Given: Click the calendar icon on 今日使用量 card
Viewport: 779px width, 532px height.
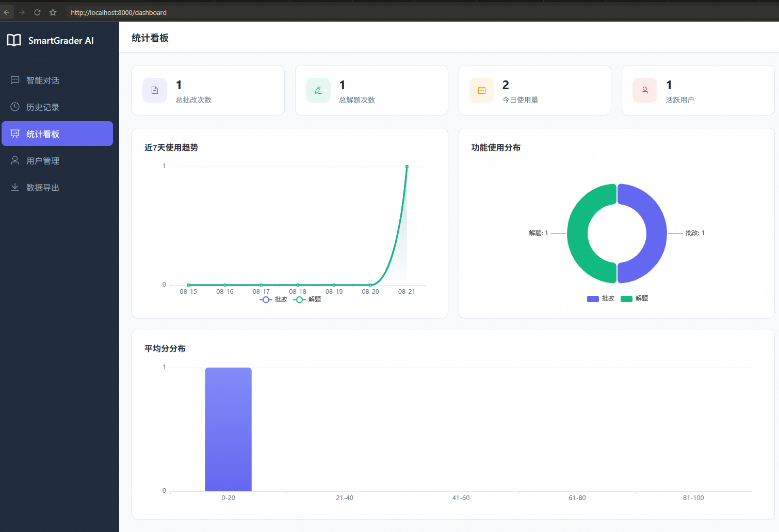Looking at the screenshot, I should pos(482,90).
